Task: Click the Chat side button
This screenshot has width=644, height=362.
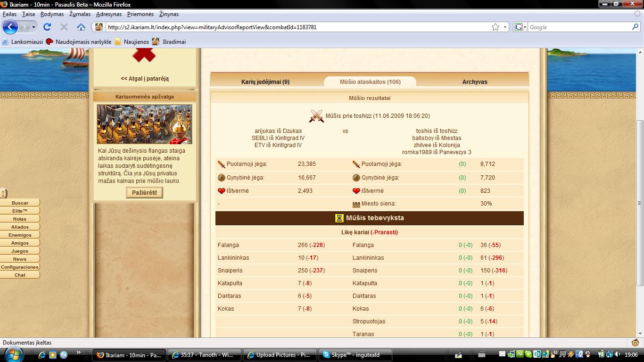Action: [x=20, y=275]
